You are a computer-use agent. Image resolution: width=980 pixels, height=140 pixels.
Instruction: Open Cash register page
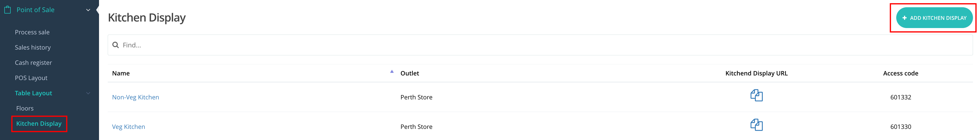point(33,63)
